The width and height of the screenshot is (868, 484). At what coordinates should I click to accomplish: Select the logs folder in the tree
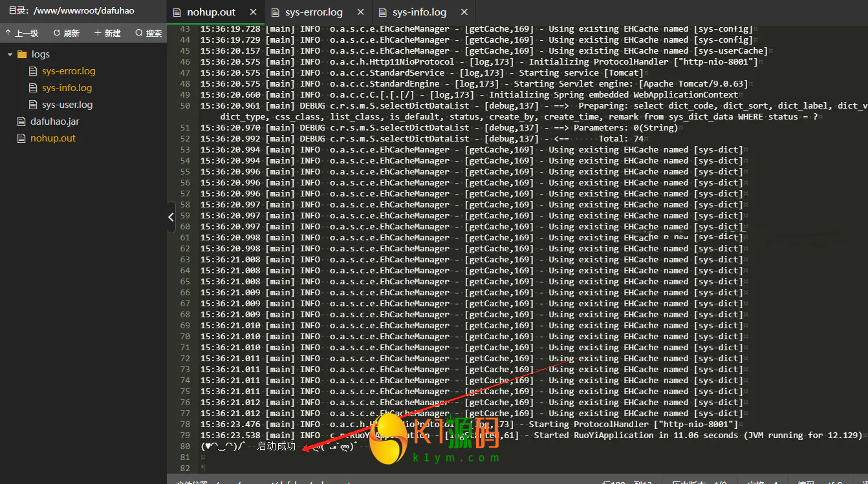pos(41,54)
